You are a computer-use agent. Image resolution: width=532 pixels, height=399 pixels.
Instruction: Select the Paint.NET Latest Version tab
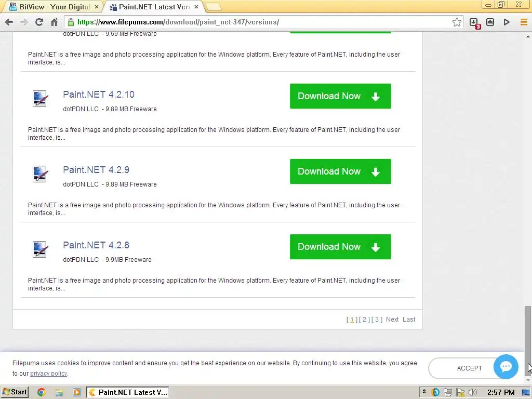tap(153, 7)
